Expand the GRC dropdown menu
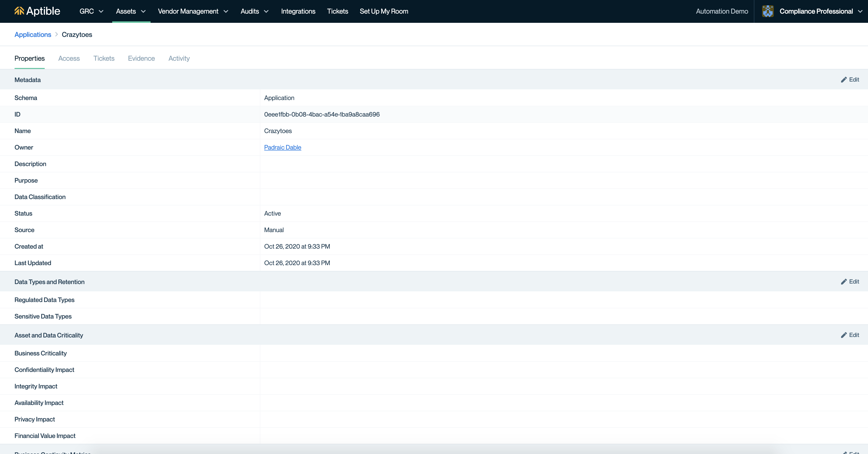 point(91,11)
